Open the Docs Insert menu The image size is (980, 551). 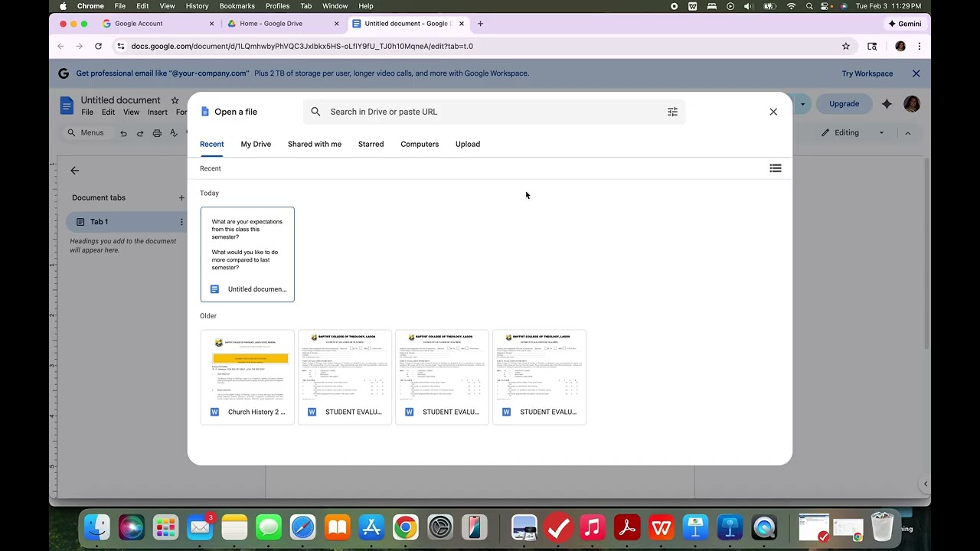(x=158, y=112)
